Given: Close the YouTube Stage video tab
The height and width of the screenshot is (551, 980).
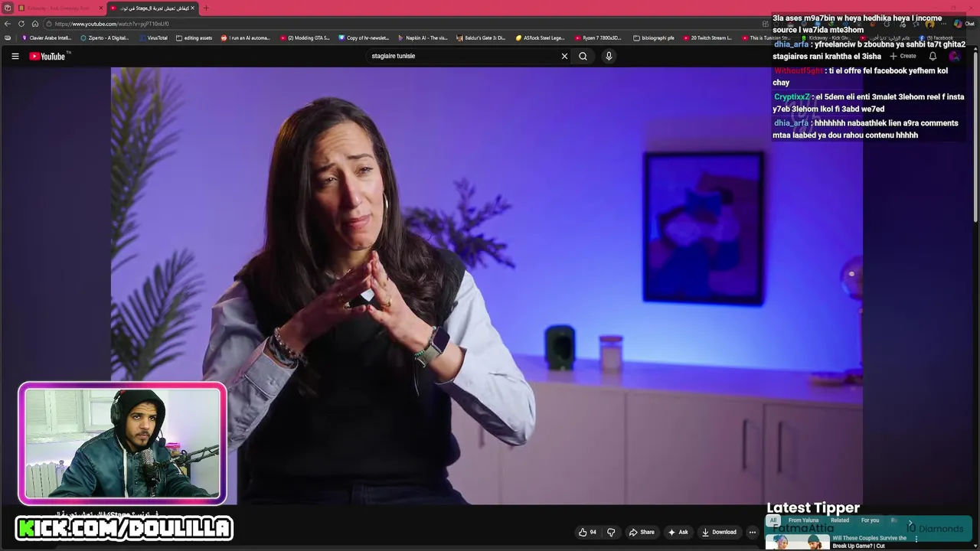Looking at the screenshot, I should [192, 8].
